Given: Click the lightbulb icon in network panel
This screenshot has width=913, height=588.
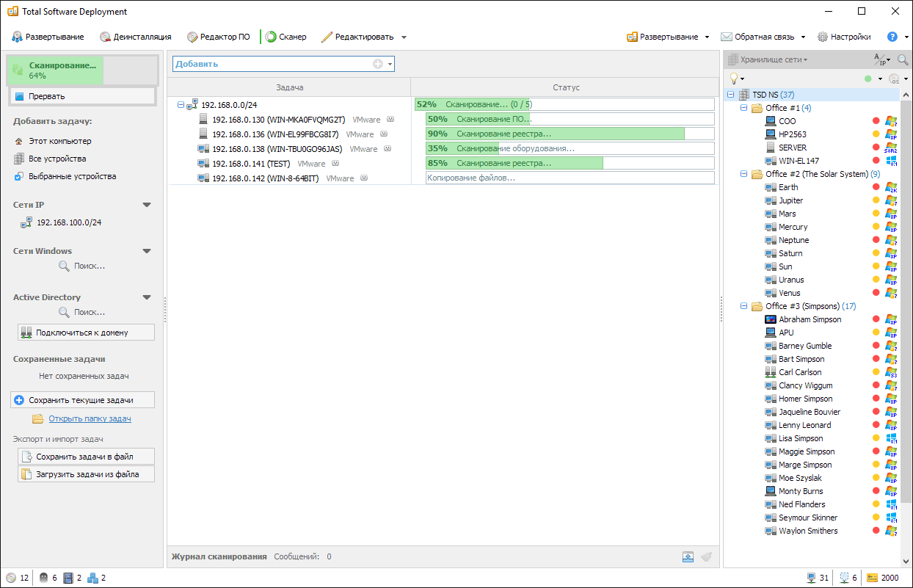Looking at the screenshot, I should click(x=732, y=79).
